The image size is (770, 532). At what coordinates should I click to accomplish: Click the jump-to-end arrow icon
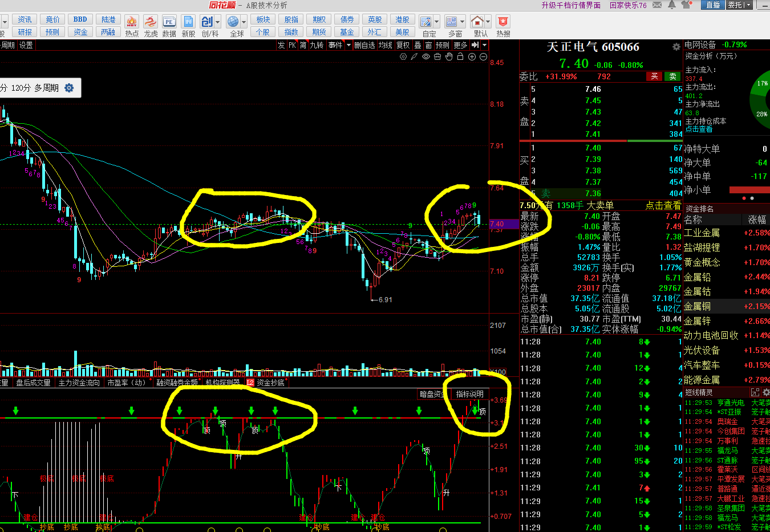(475, 45)
